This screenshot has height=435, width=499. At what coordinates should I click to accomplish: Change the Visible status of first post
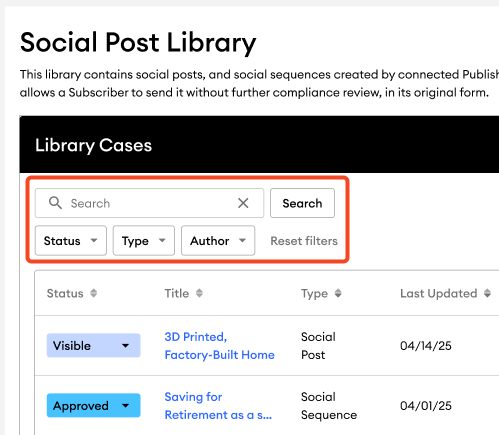(93, 345)
